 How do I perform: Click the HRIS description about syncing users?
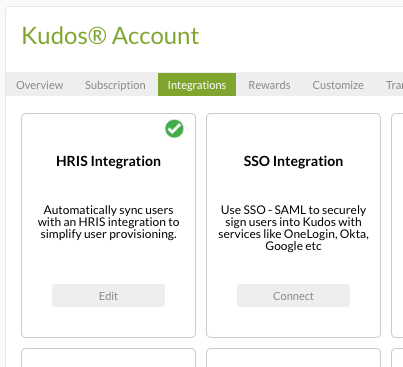[108, 222]
